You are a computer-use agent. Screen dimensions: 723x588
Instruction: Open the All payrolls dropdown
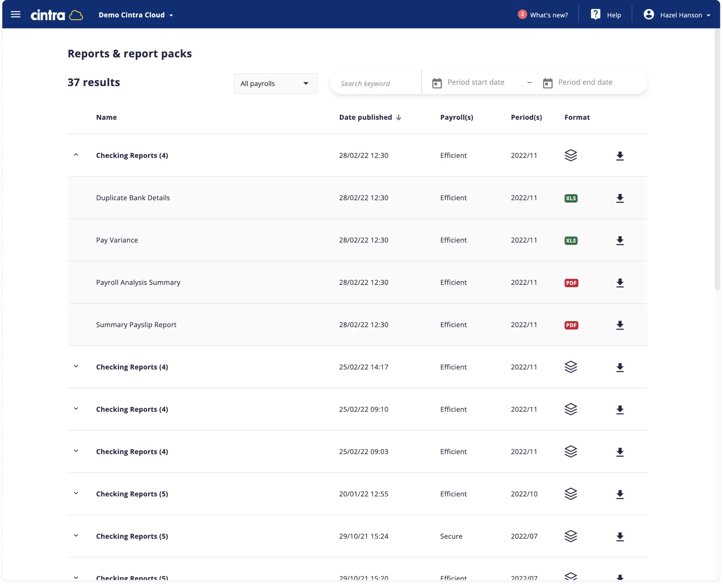point(275,84)
